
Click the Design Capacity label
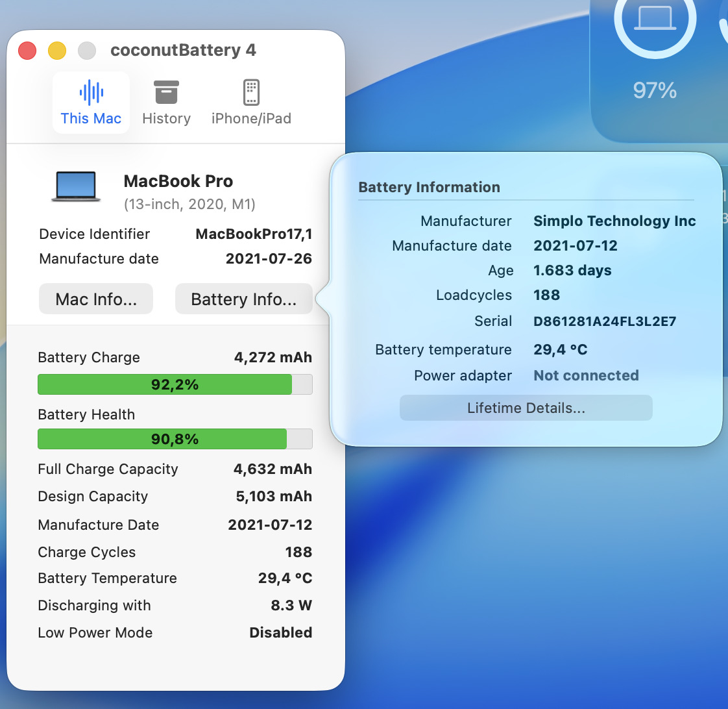pyautogui.click(x=93, y=496)
